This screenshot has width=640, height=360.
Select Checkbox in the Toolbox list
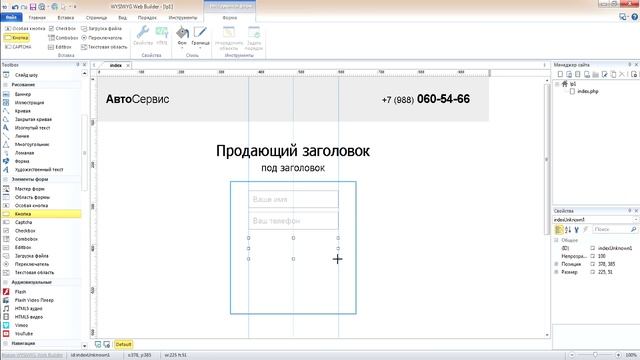(x=25, y=231)
